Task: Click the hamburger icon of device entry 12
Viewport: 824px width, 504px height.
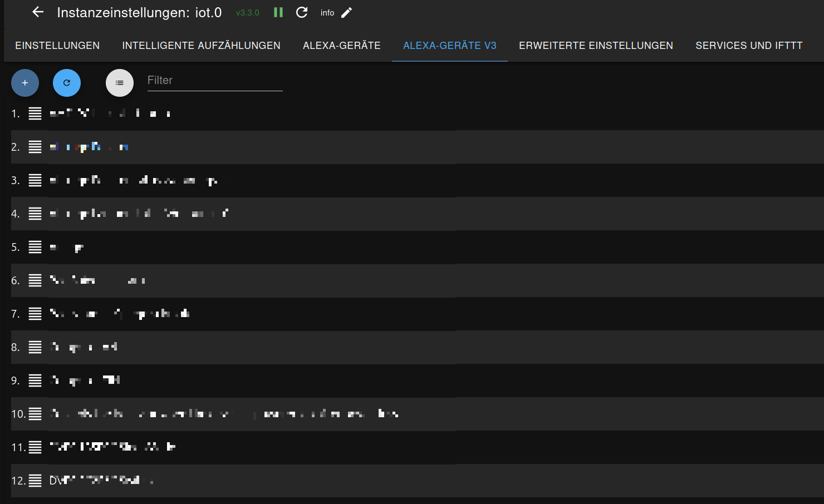Action: pyautogui.click(x=35, y=481)
